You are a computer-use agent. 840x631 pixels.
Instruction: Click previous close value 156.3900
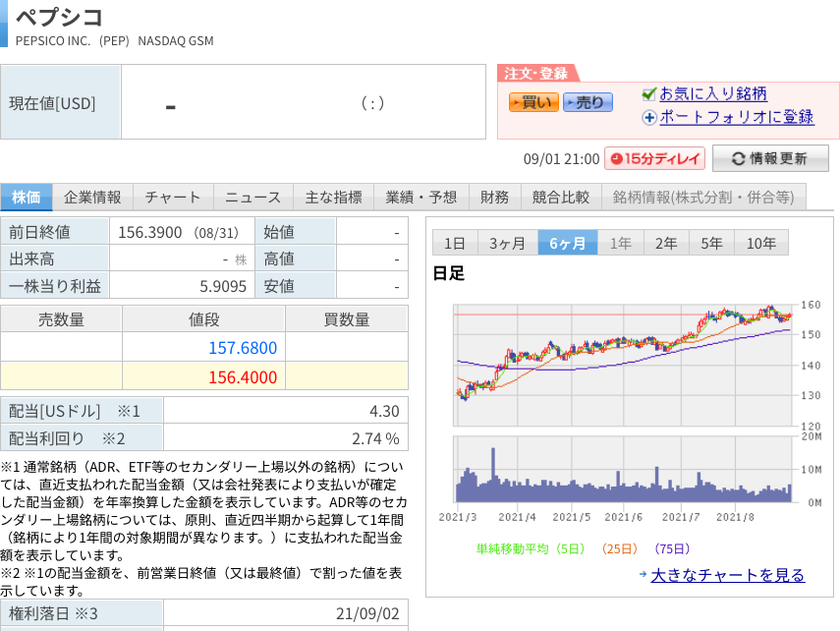click(150, 232)
